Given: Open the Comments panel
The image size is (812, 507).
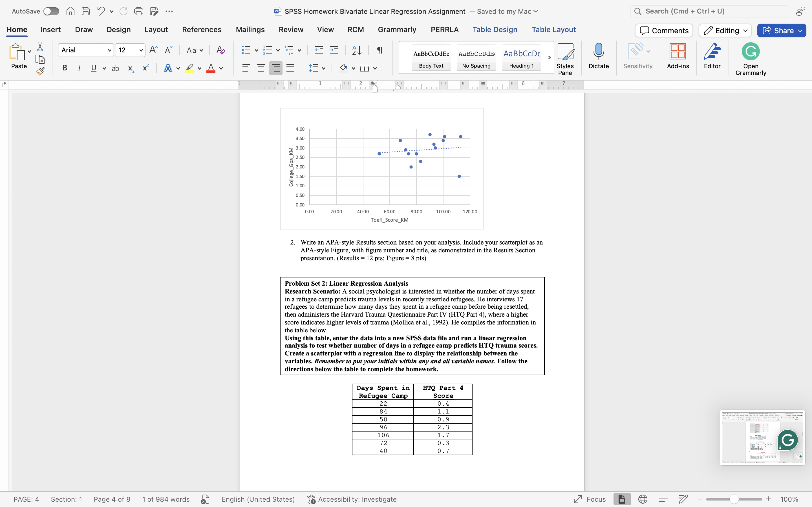Looking at the screenshot, I should [x=663, y=30].
